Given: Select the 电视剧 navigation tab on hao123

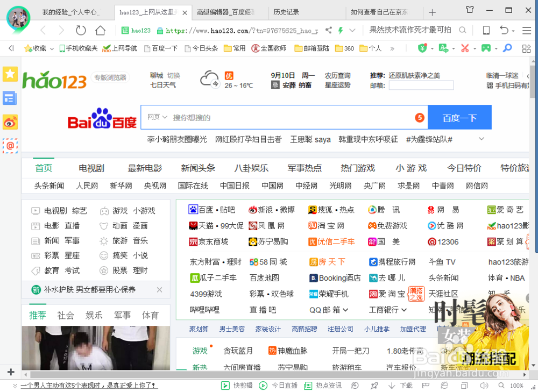Looking at the screenshot, I should point(90,167).
